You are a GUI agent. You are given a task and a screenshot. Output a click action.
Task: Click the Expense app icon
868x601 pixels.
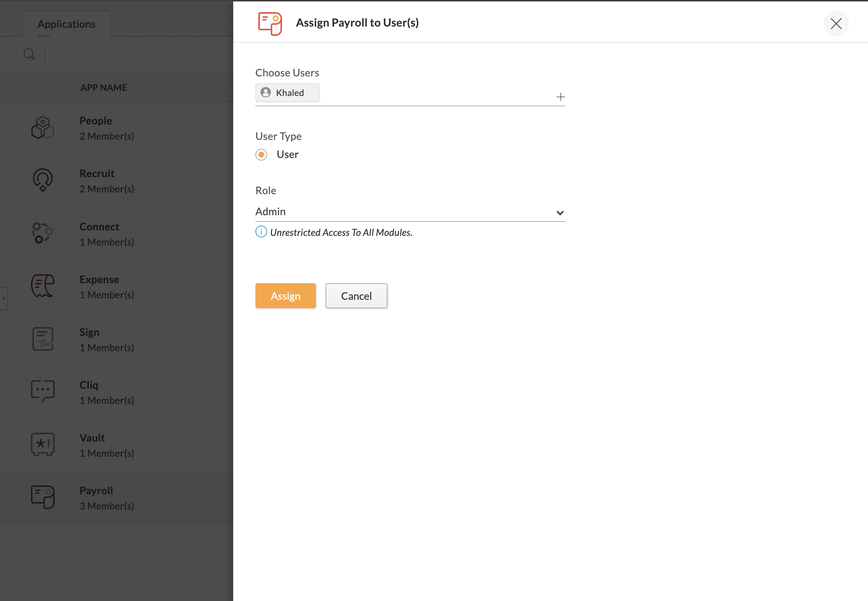(x=42, y=286)
